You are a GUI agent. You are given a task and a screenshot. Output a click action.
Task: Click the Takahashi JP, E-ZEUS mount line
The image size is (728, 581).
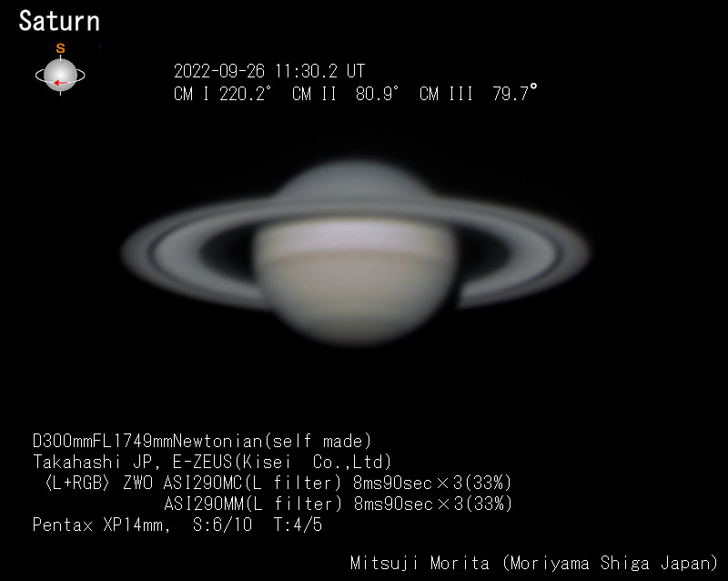tap(212, 462)
